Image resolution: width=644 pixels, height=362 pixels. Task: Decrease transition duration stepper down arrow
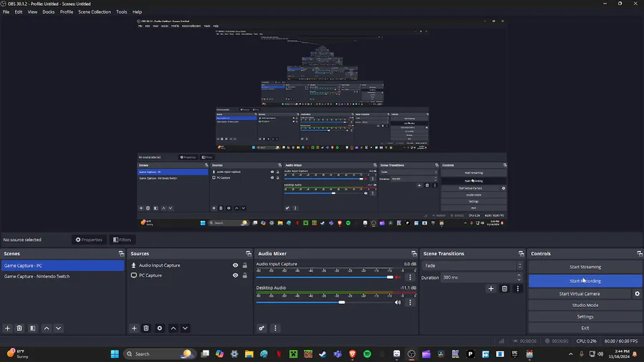[x=519, y=280]
